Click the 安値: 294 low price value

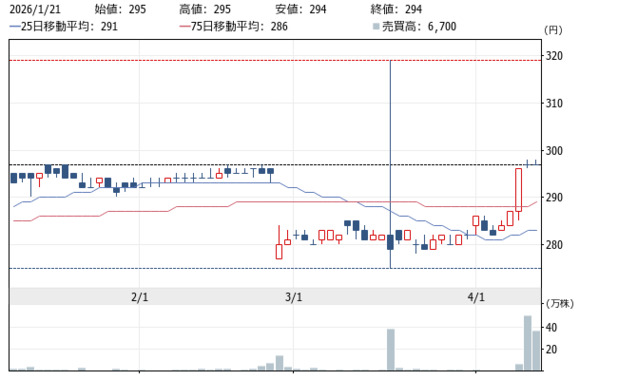tap(301, 9)
